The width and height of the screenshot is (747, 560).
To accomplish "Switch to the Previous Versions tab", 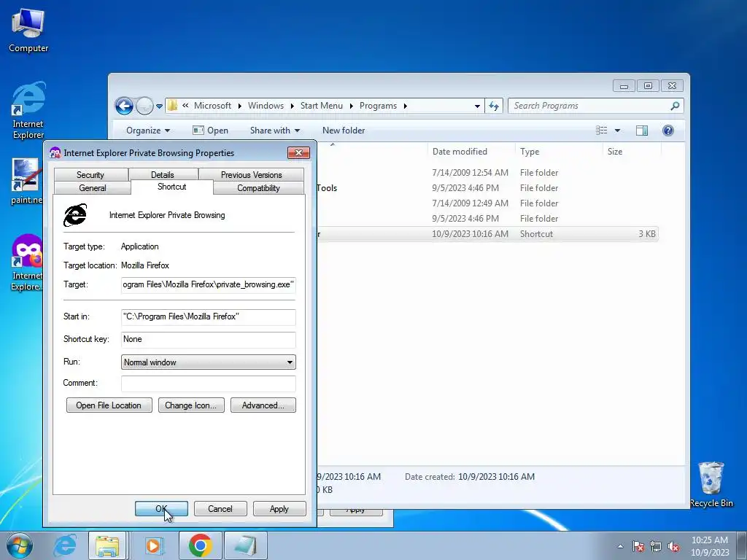I will coord(251,175).
